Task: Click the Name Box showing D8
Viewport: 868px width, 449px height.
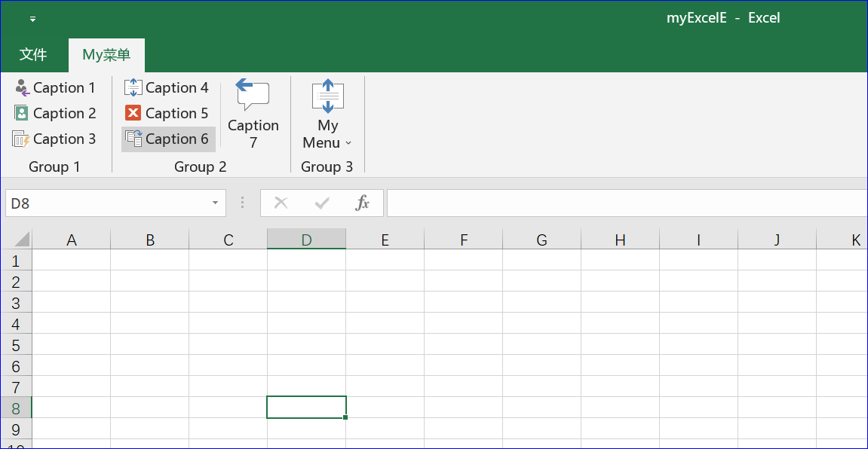Action: point(106,203)
